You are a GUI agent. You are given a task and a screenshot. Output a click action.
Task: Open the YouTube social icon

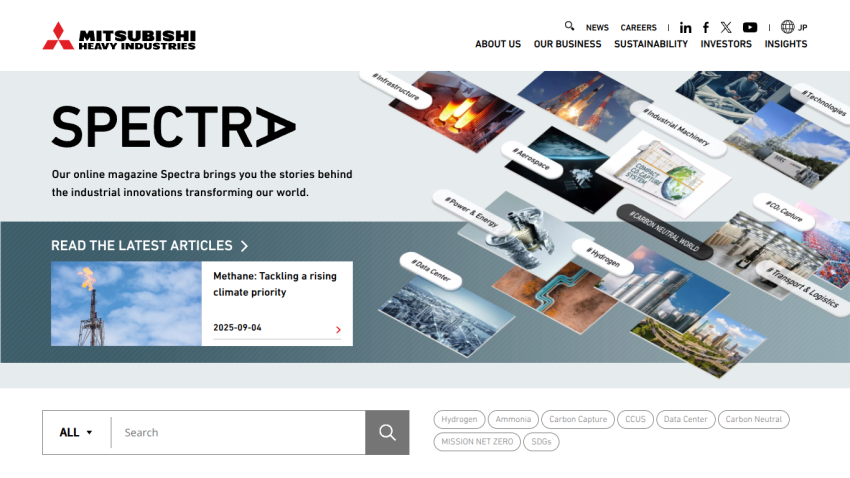[750, 27]
